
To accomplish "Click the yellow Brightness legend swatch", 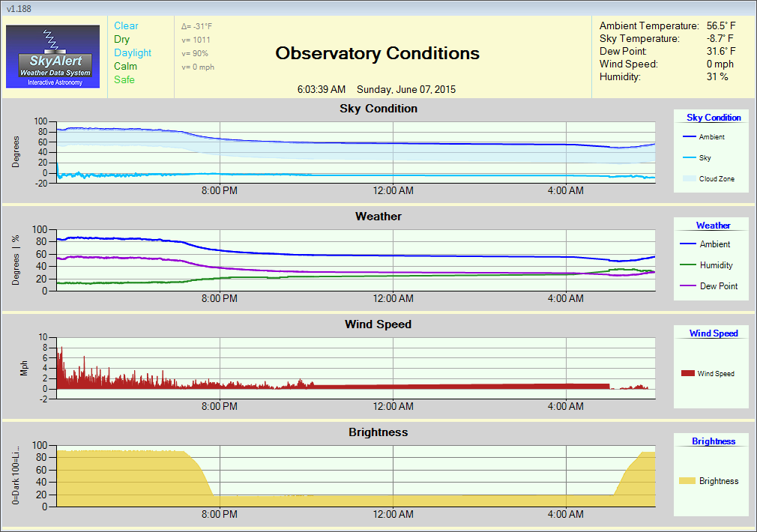I will tap(687, 481).
